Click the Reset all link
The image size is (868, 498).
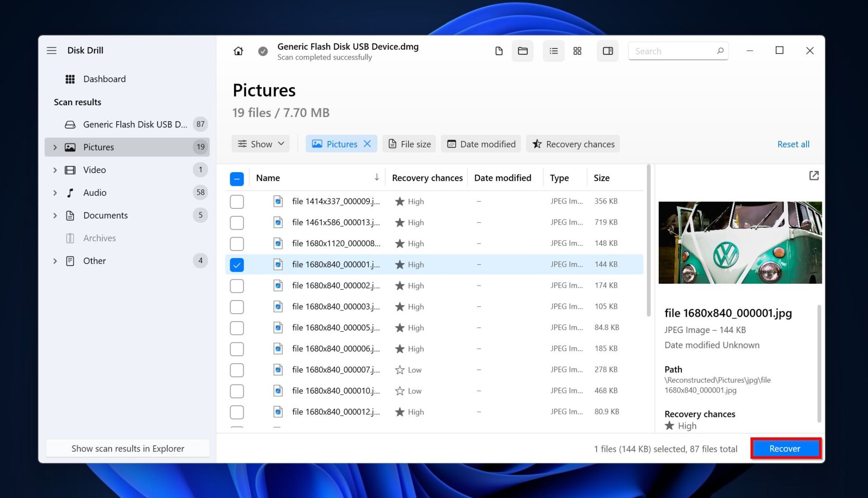point(793,144)
